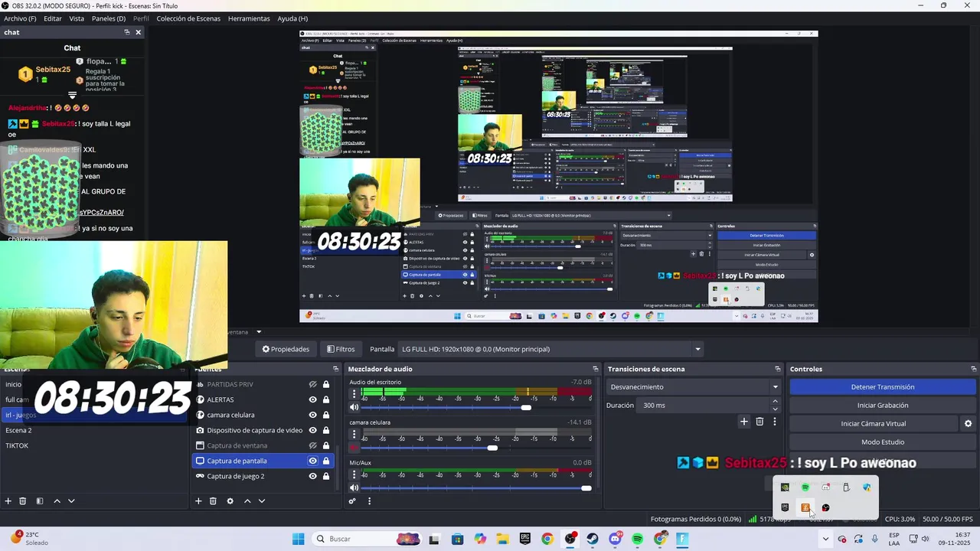Click Modo Estudio button

coord(883,442)
